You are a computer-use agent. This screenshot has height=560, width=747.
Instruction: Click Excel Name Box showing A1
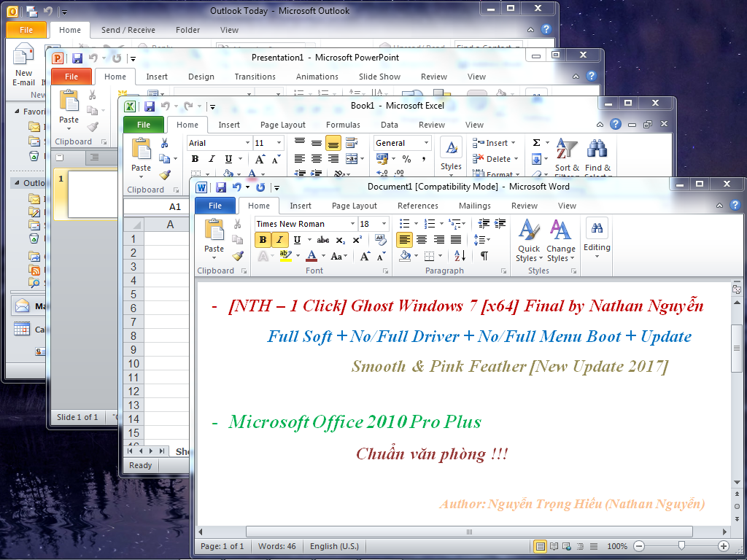click(x=156, y=206)
